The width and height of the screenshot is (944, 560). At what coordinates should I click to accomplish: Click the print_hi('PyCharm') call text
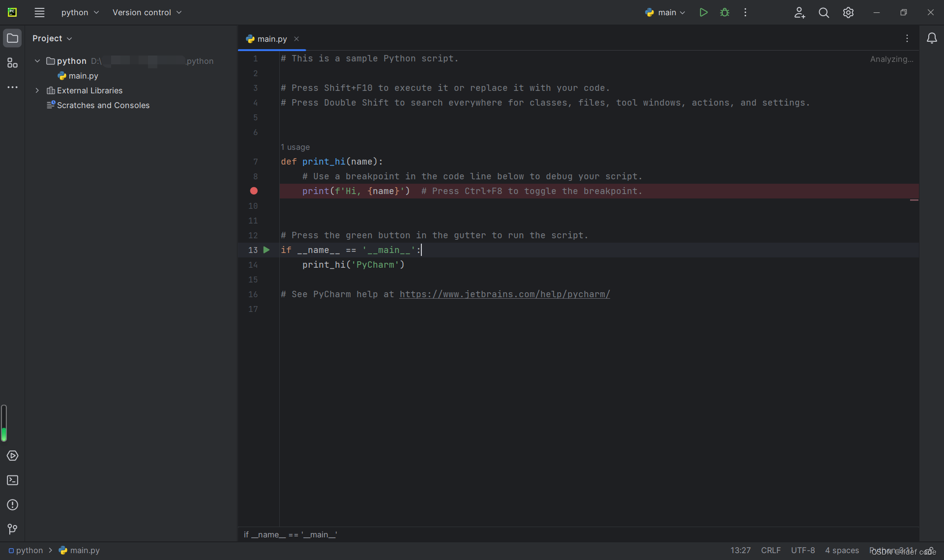[x=353, y=265]
